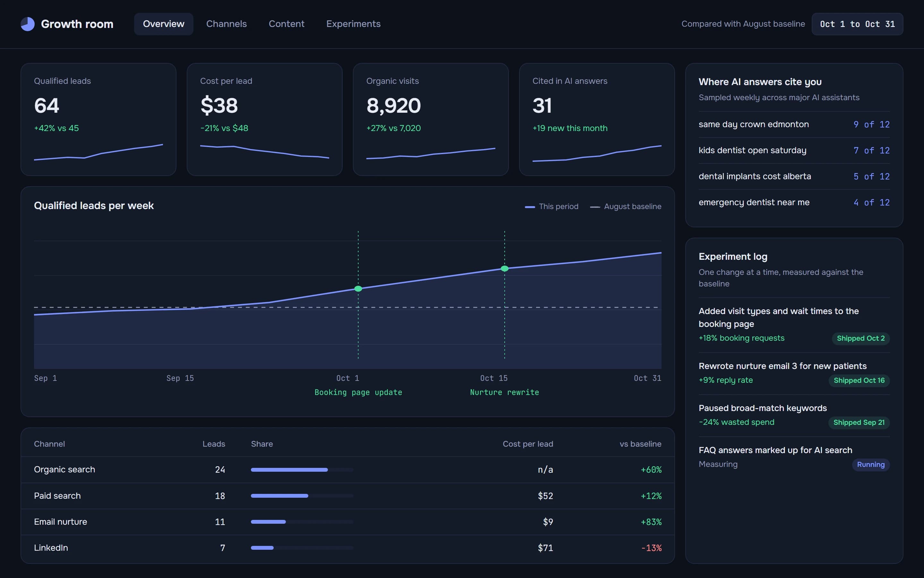The height and width of the screenshot is (578, 924).
Task: Click the Qualified leads per week title
Action: (94, 206)
